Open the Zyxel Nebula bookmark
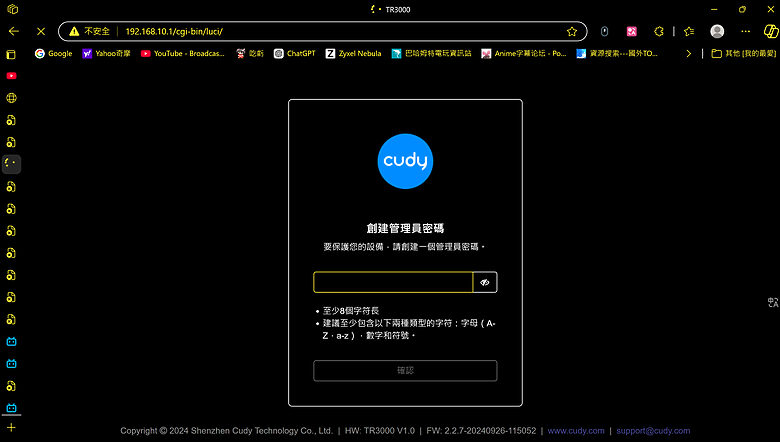780x442 pixels. pos(353,53)
